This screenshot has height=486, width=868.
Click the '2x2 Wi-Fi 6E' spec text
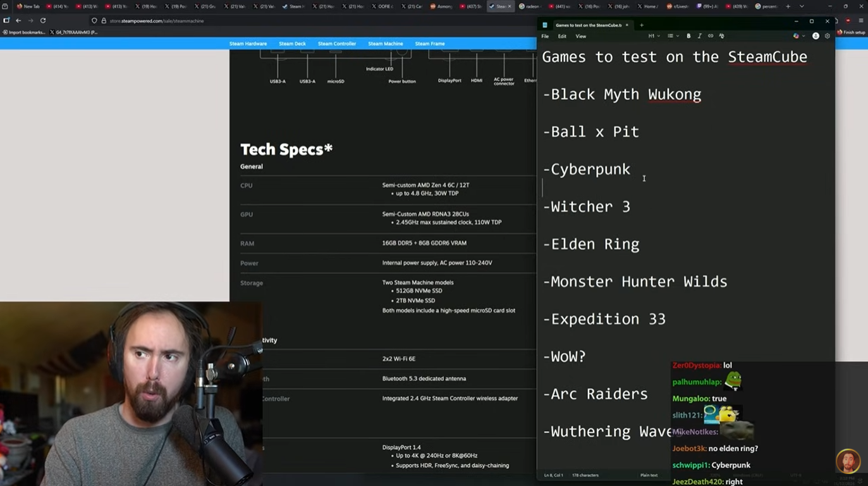tap(399, 359)
